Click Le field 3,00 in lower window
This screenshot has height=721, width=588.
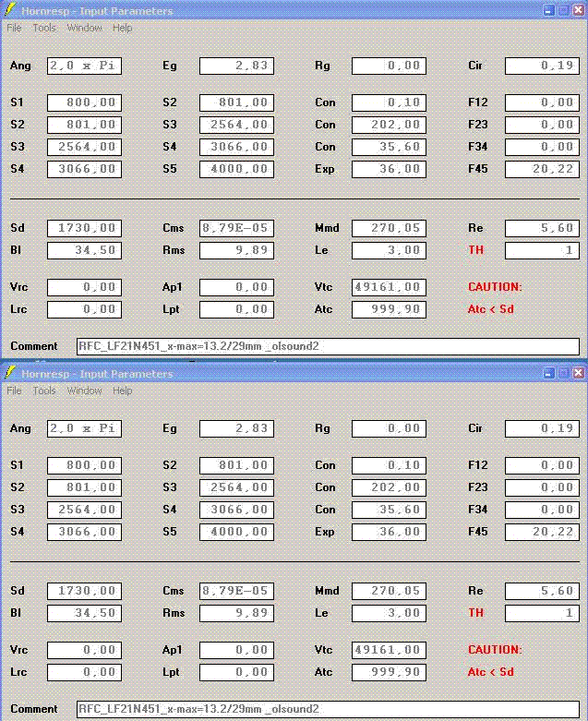coord(389,613)
